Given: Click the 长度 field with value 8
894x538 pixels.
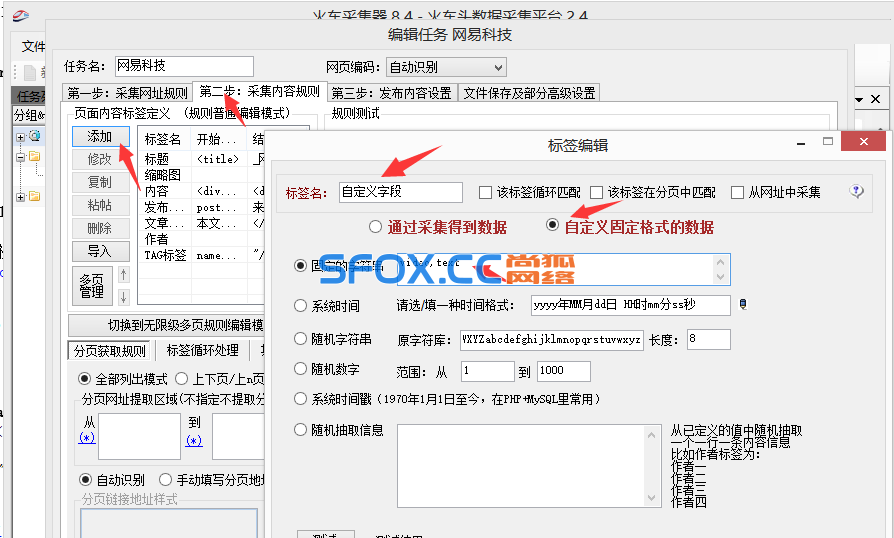Looking at the screenshot, I should point(708,339).
